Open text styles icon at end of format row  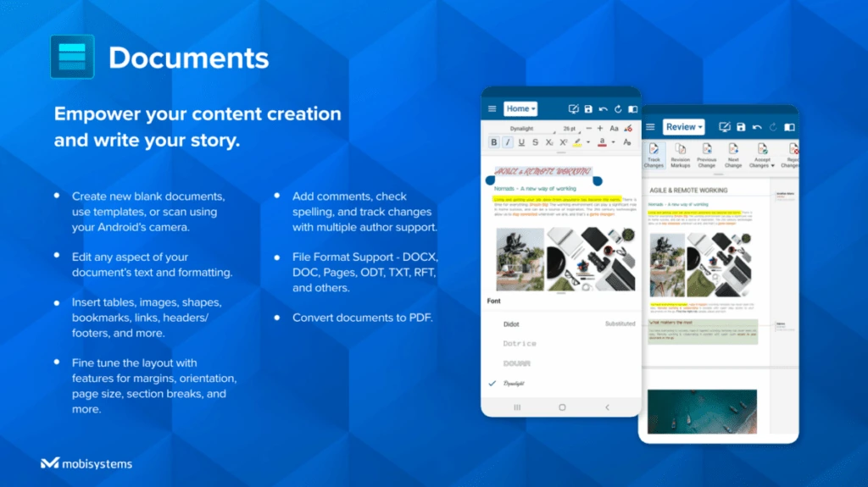pos(627,142)
